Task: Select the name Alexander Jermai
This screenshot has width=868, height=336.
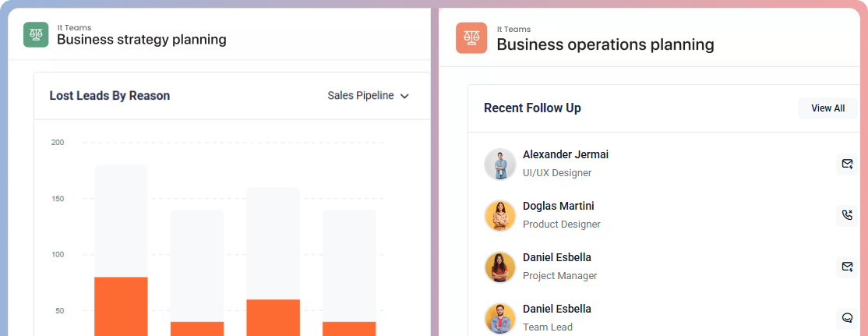Action: [x=565, y=154]
